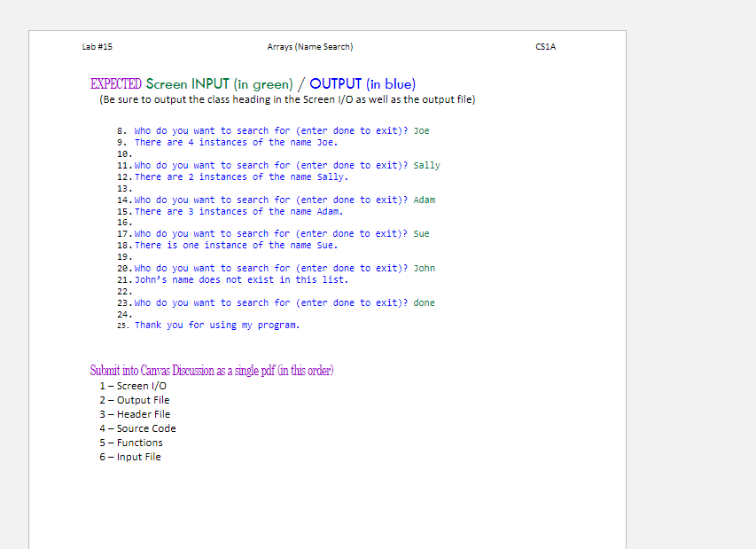Select the green input Adam on line 14
756x549 pixels.
pos(424,200)
